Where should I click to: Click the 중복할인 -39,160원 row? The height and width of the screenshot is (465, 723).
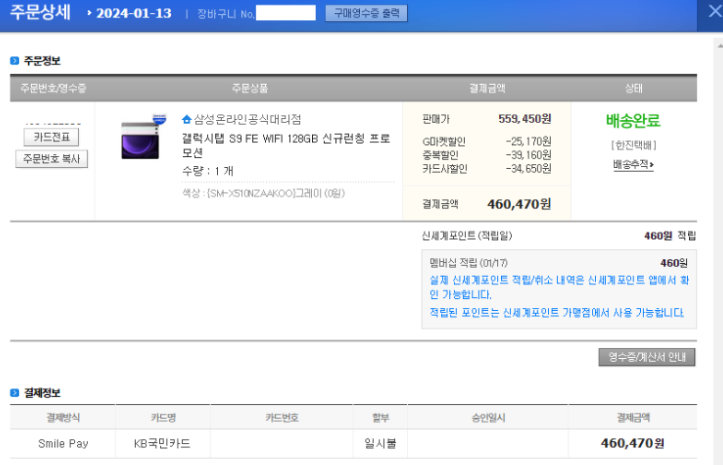[486, 155]
